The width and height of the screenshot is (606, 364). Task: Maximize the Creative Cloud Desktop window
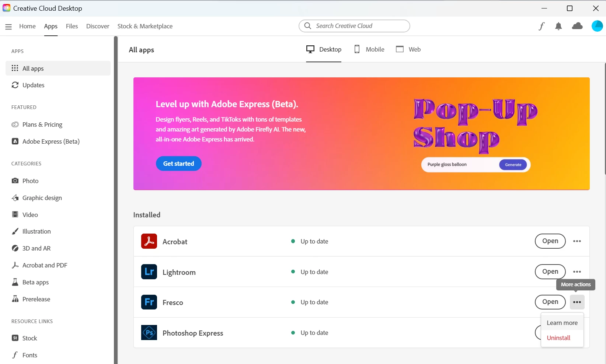[570, 8]
